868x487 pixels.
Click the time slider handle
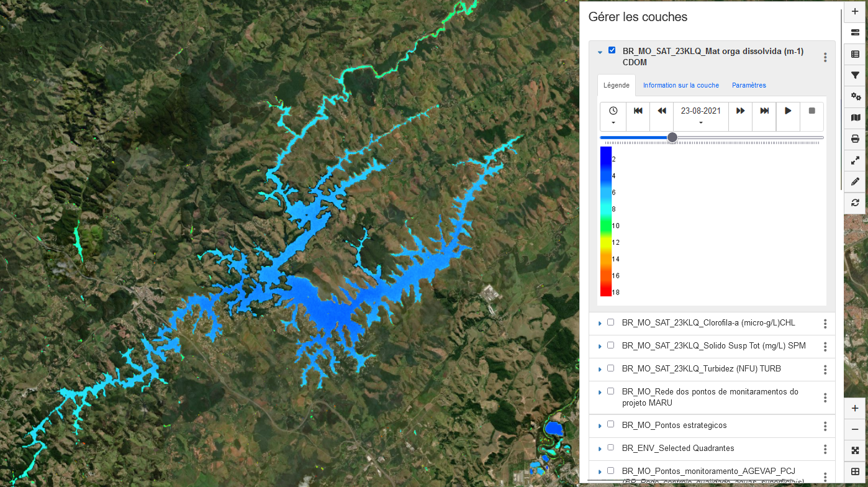[672, 137]
